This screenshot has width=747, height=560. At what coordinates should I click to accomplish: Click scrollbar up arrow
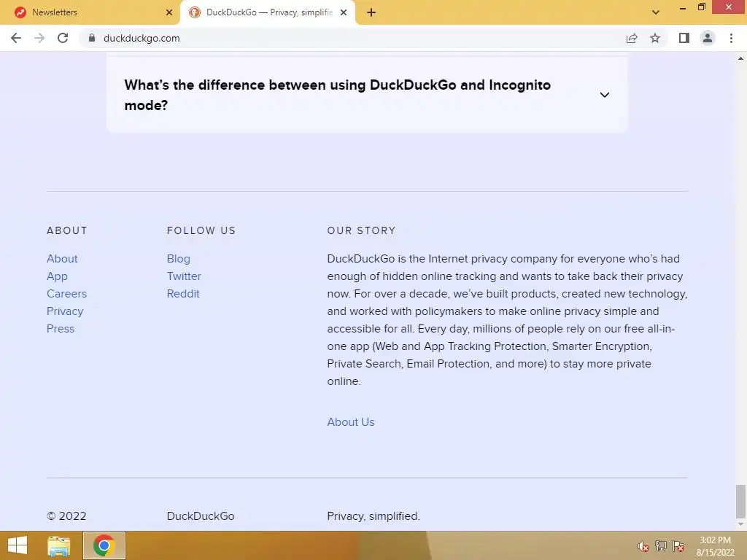click(740, 58)
